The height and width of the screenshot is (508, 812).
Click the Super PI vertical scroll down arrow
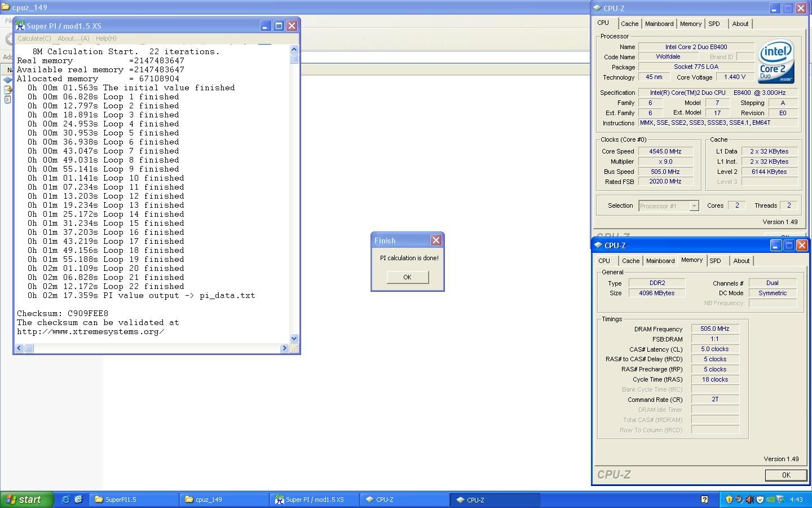pos(294,339)
